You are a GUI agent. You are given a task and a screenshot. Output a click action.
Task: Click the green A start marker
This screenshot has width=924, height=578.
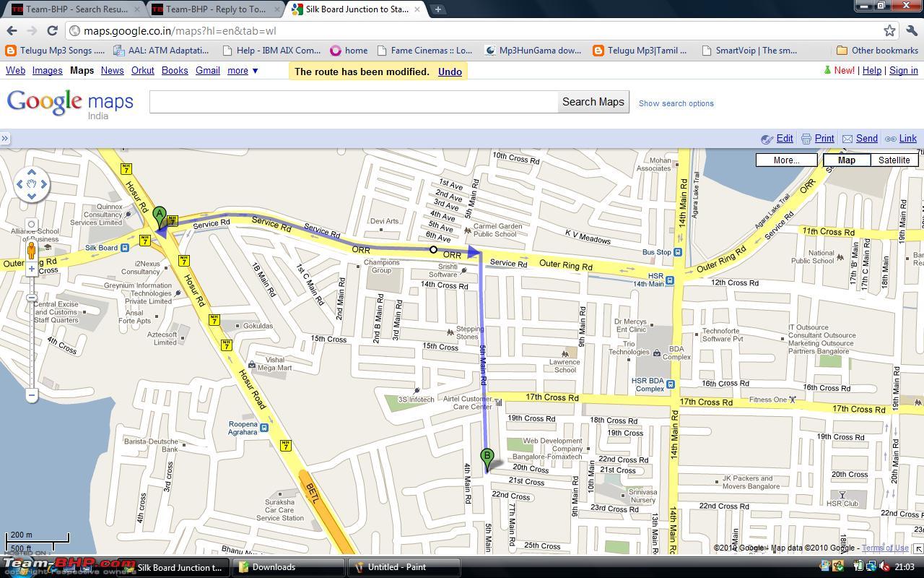point(160,218)
